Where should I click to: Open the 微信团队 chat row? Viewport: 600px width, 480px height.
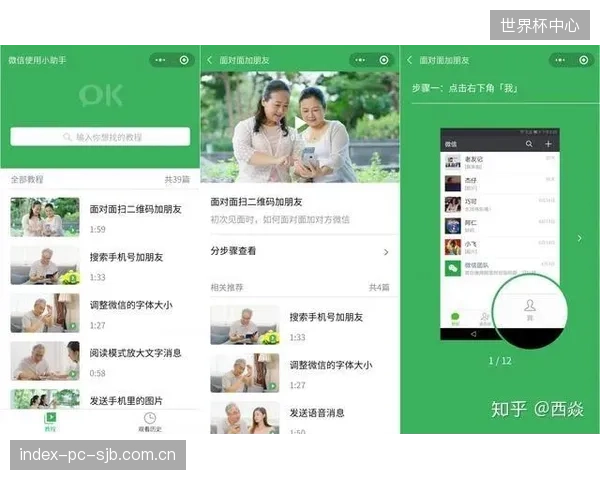(500, 268)
